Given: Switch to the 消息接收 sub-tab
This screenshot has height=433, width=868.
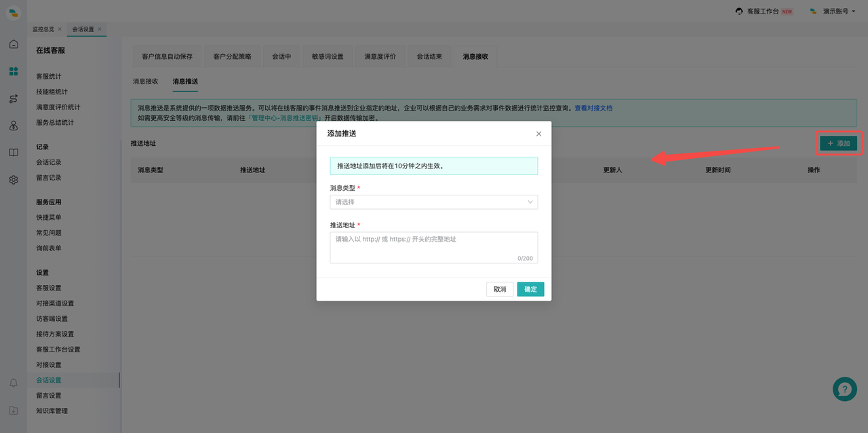Looking at the screenshot, I should click(x=145, y=81).
